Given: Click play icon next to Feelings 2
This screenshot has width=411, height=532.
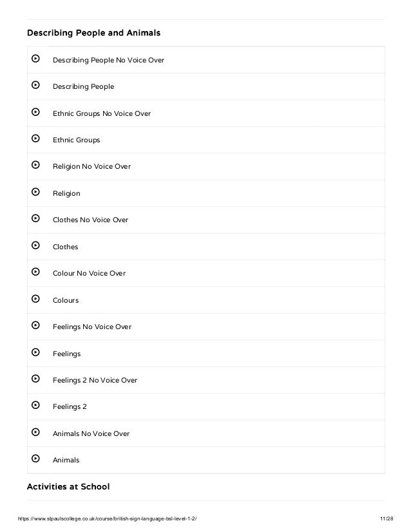Looking at the screenshot, I should point(36,406).
